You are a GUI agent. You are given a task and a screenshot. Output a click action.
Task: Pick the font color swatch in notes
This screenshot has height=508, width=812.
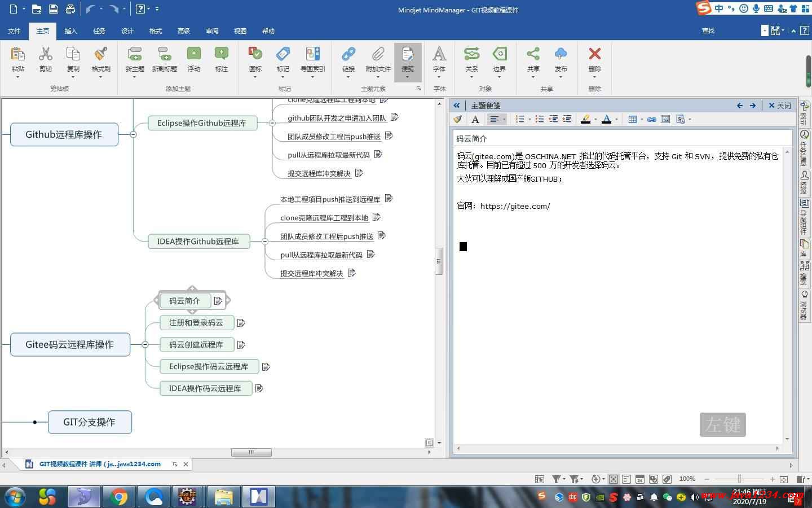coord(607,119)
